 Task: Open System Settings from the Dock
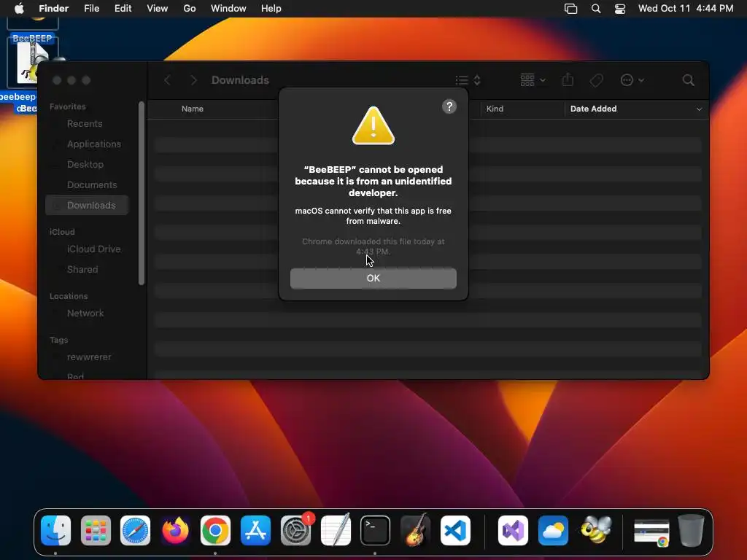point(295,530)
